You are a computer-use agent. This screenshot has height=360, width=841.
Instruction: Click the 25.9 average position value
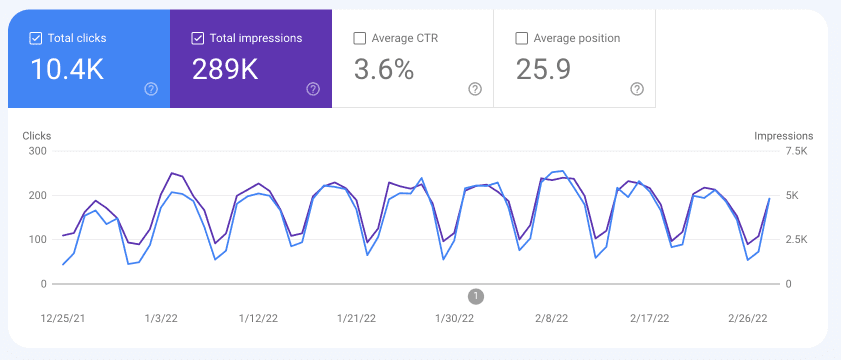click(543, 69)
